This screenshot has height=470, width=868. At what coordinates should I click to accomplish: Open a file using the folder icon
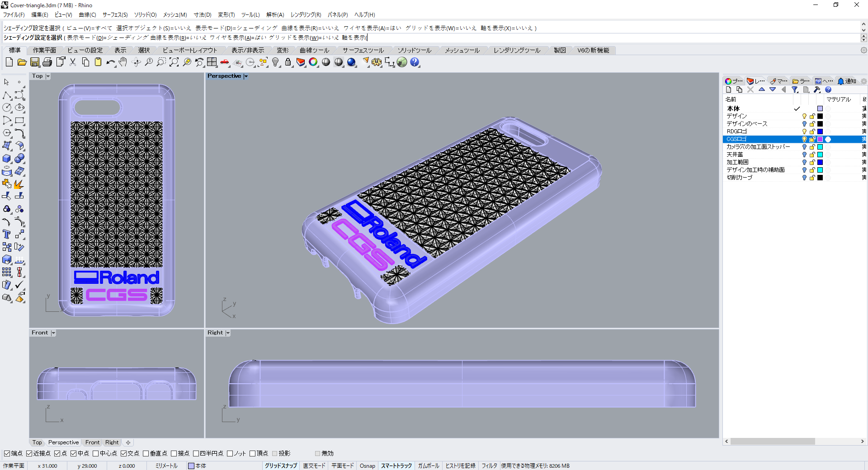click(22, 62)
